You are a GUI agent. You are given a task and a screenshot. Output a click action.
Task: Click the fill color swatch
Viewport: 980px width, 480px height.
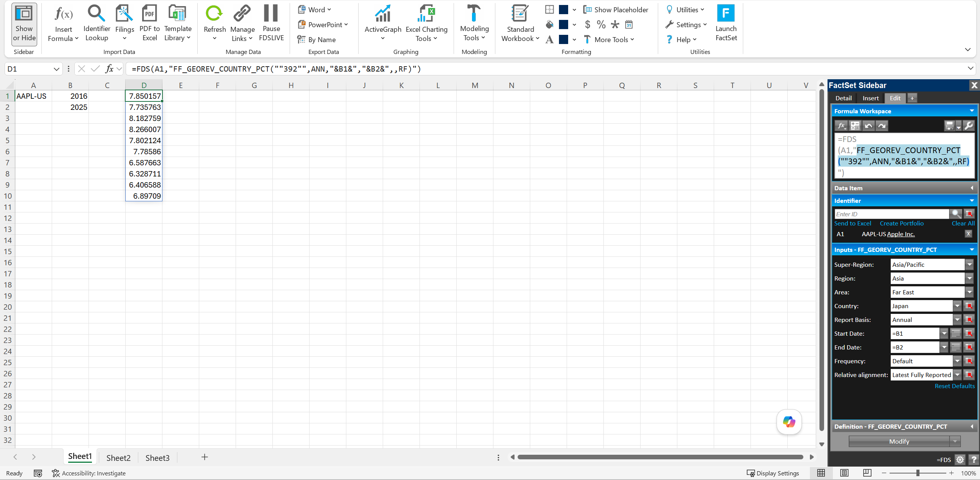563,25
